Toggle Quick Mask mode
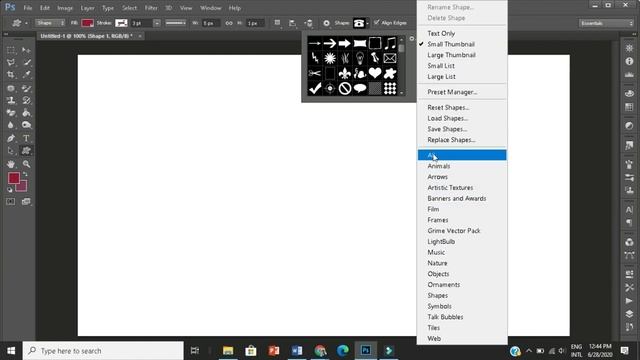 click(x=11, y=202)
